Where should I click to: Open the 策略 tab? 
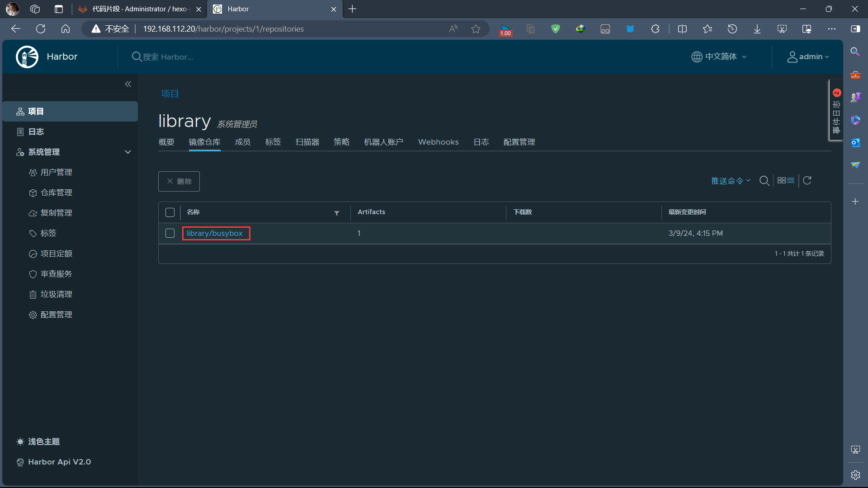tap(342, 142)
